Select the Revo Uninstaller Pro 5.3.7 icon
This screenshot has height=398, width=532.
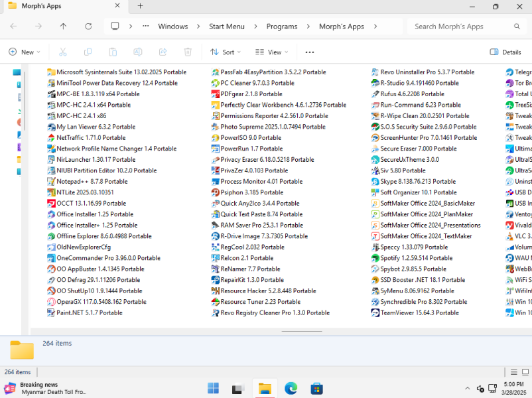click(x=375, y=72)
